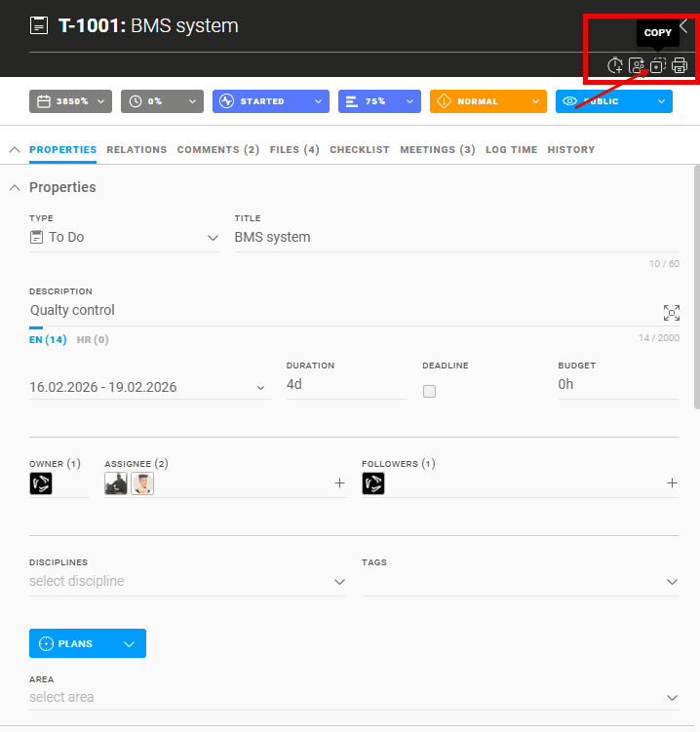Add a follower with the plus icon

tap(672, 483)
